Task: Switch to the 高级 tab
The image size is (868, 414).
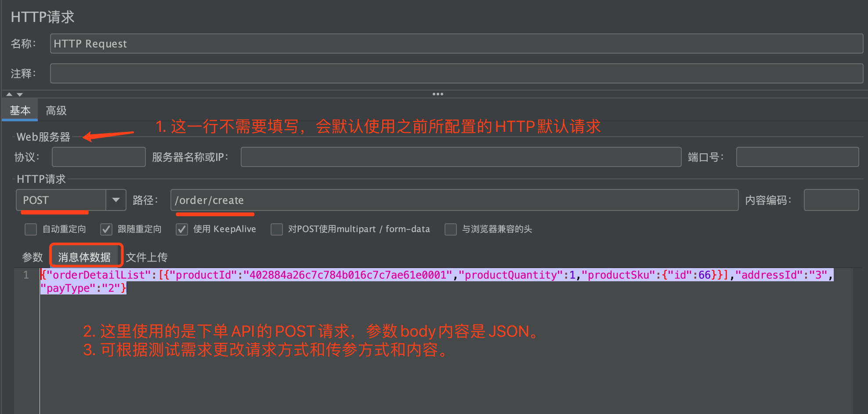Action: click(55, 110)
